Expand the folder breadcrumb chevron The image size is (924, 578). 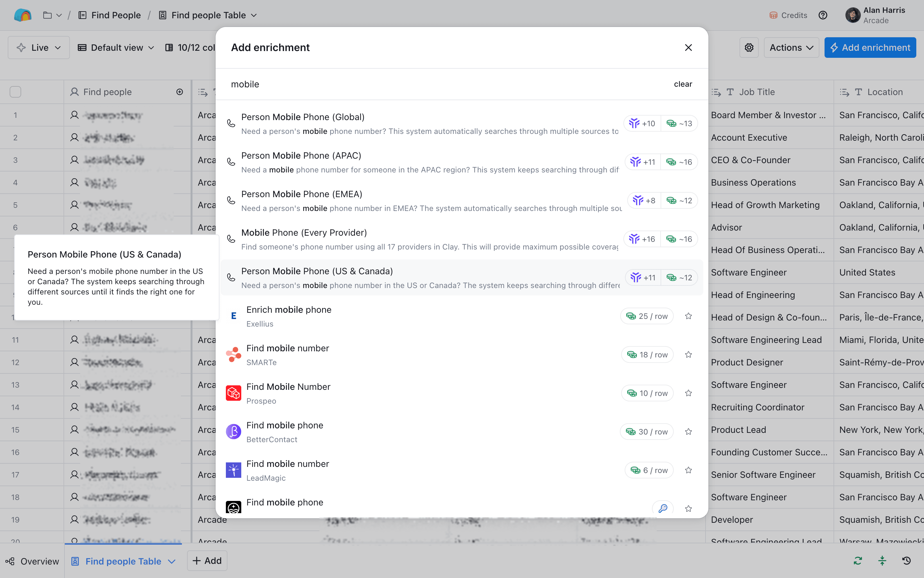(59, 15)
